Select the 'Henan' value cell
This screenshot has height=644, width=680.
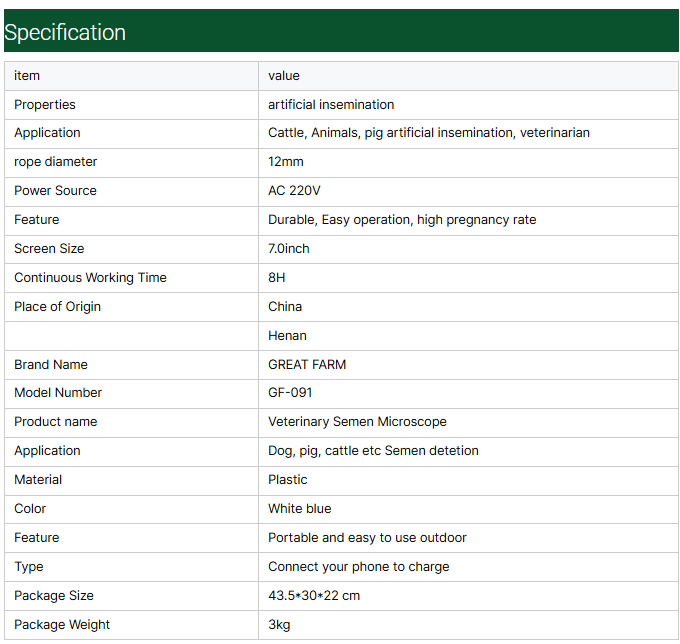(x=287, y=336)
